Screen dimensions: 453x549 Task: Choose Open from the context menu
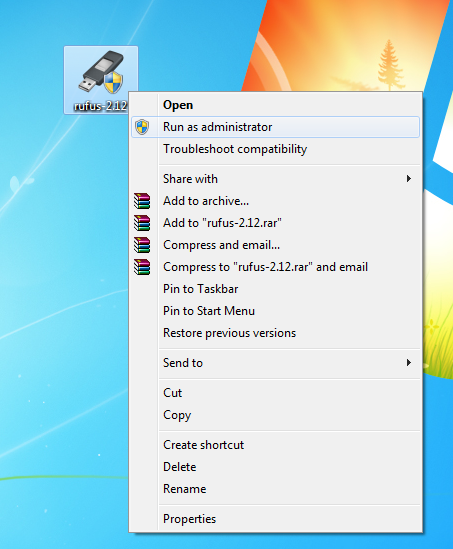276,105
